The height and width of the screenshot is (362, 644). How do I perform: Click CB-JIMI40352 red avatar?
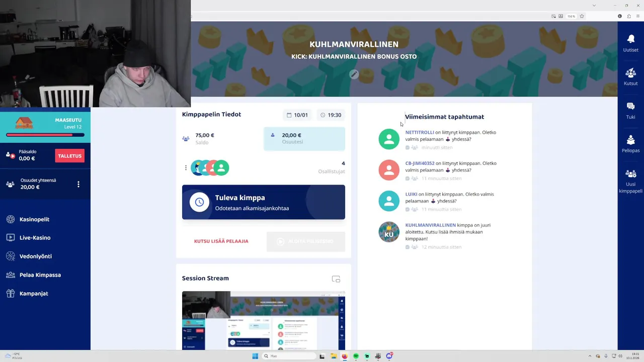tap(389, 170)
